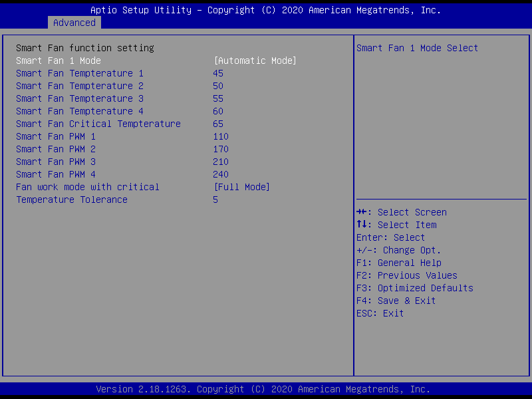Edit Tempterature 1 value 45
Image resolution: width=532 pixels, height=399 pixels.
pyautogui.click(x=218, y=73)
